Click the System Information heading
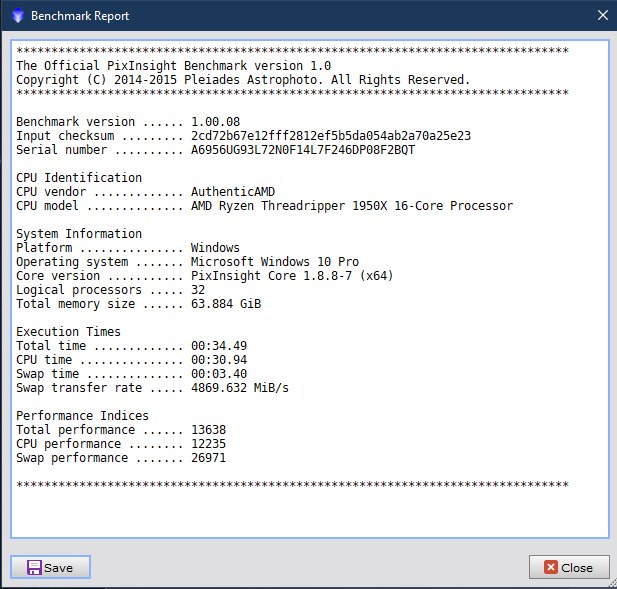617x589 pixels. coord(79,234)
